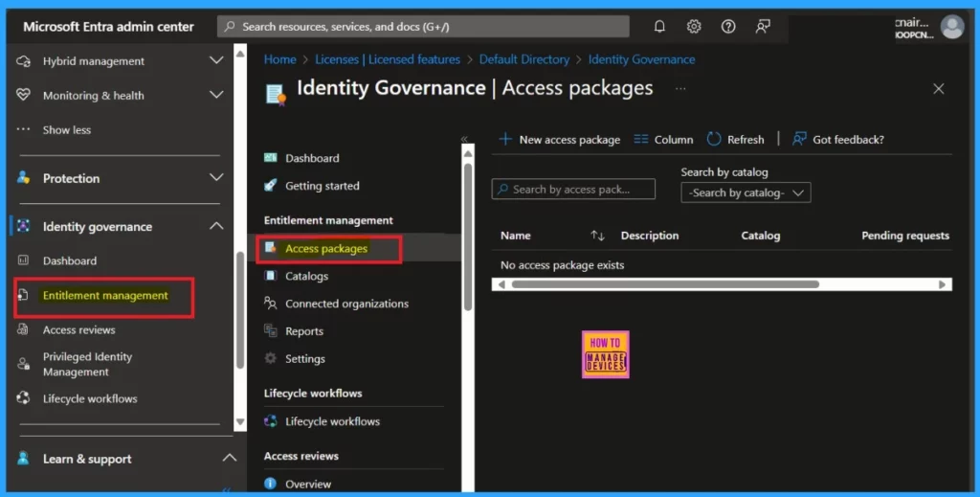Screen dimensions: 980x497
Task: Open the Search by catalog dropdown
Action: pos(746,192)
